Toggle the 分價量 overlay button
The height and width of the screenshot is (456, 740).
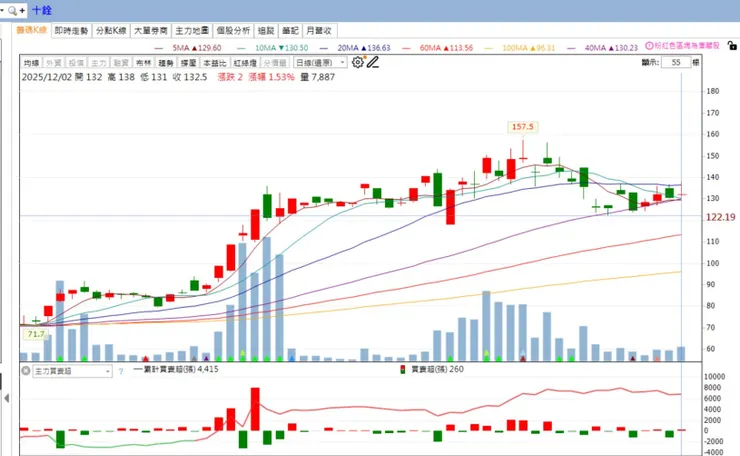[275, 63]
